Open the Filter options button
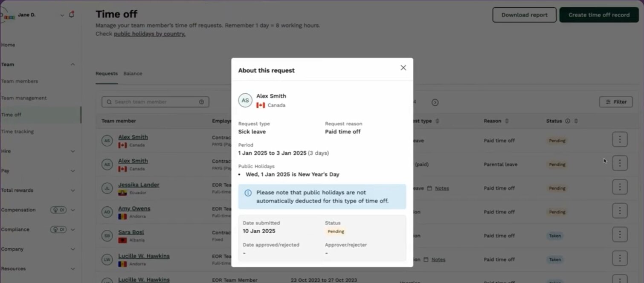The width and height of the screenshot is (644, 283). click(615, 102)
